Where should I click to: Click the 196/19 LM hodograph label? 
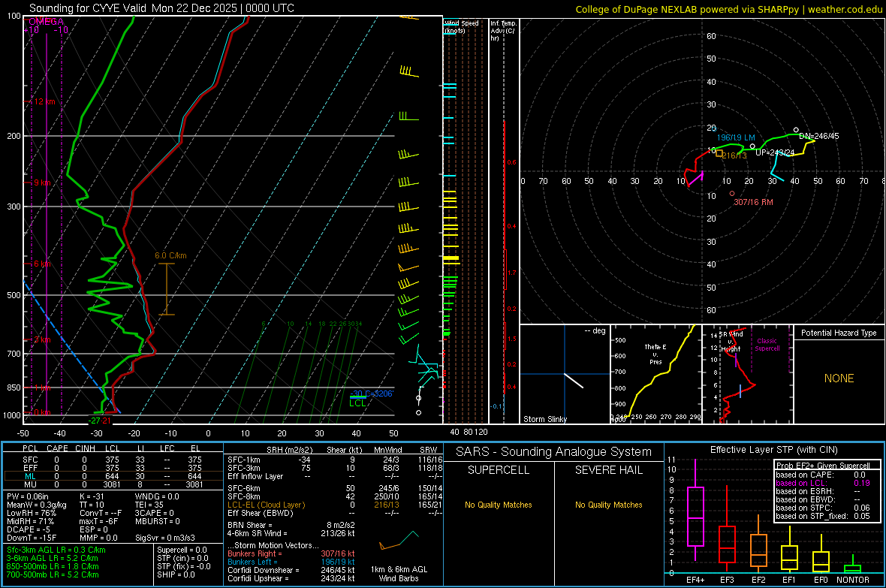coord(736,137)
